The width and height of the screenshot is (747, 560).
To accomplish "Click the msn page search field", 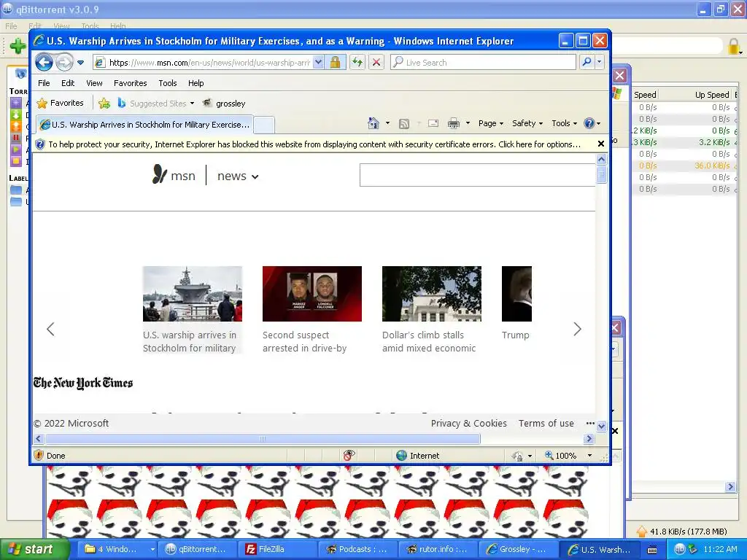I will (477, 175).
